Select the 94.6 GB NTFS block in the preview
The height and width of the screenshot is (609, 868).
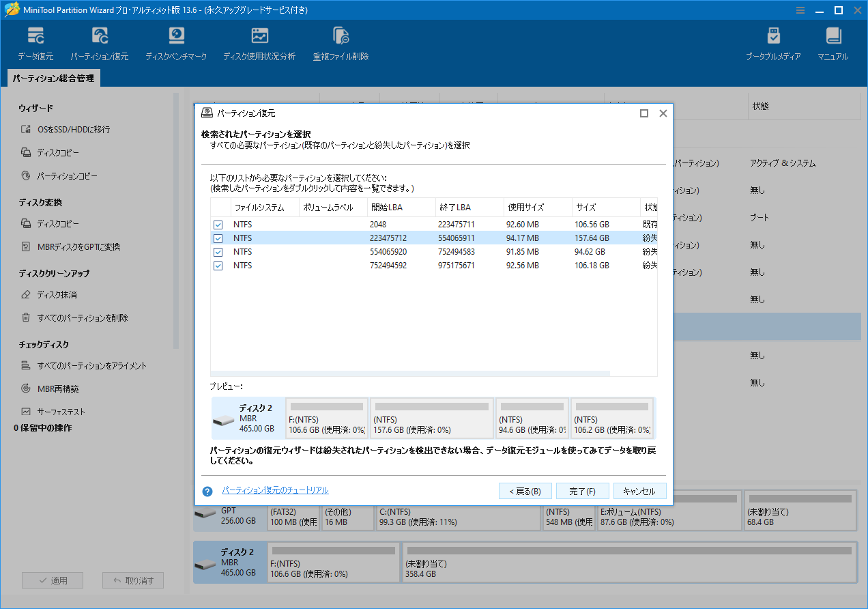click(x=532, y=419)
